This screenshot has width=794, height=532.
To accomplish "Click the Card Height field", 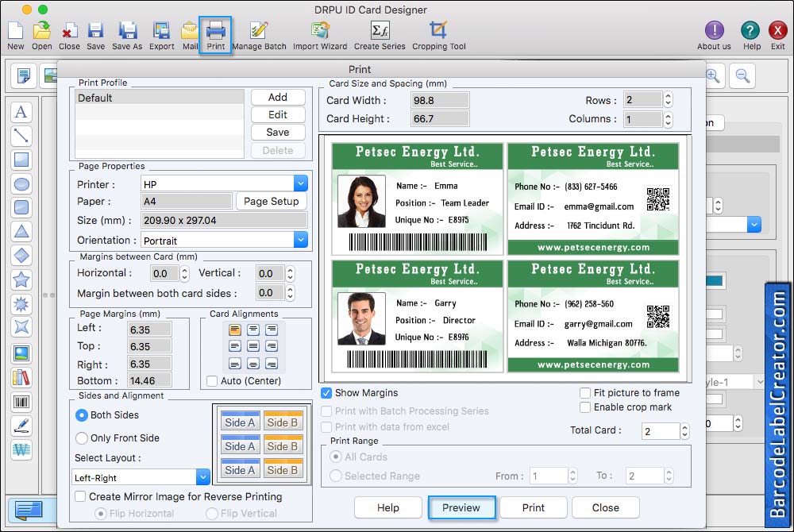I will tap(440, 119).
